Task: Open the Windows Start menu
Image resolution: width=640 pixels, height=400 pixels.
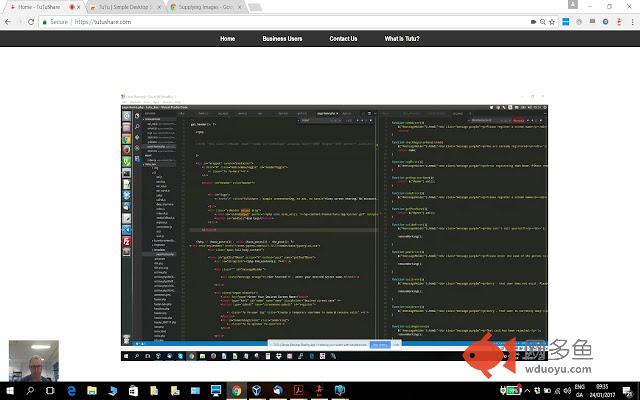Action: coord(10,391)
